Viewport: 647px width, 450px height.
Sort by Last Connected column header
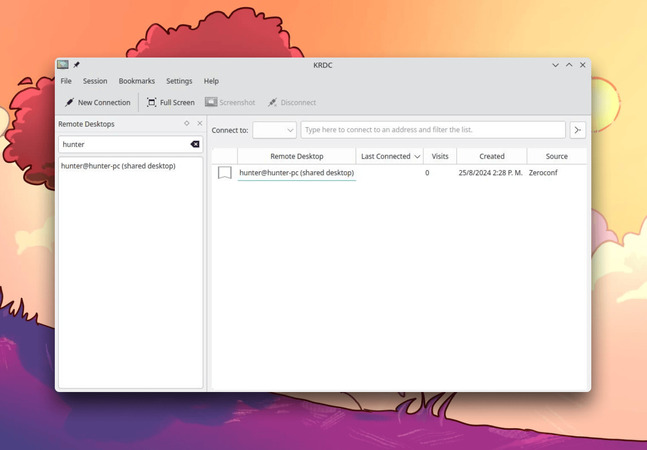click(x=390, y=156)
